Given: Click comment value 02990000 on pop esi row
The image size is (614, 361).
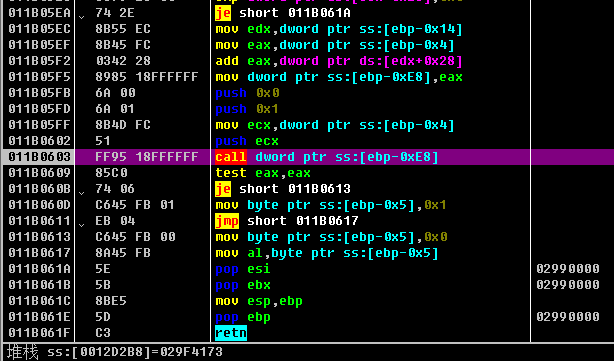Looking at the screenshot, I should (568, 269).
